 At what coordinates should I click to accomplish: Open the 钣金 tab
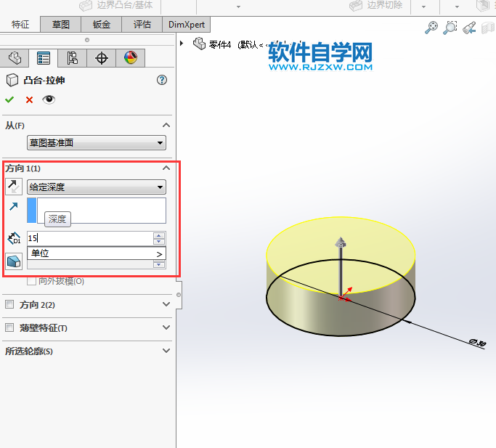(x=102, y=25)
